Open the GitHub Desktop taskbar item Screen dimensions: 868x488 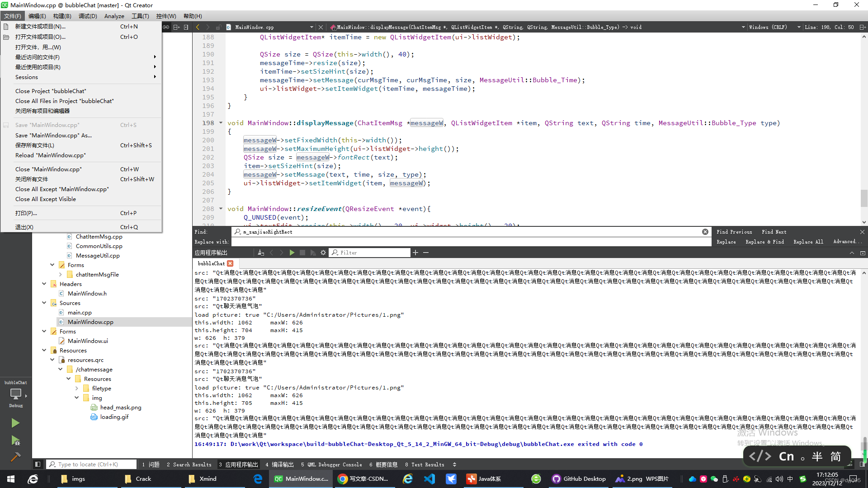click(579, 479)
